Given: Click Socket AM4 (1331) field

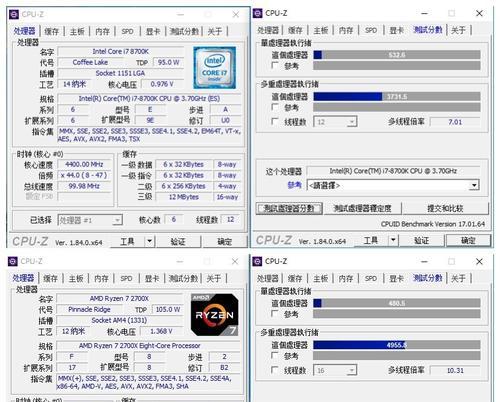Looking at the screenshot, I should 119,320.
